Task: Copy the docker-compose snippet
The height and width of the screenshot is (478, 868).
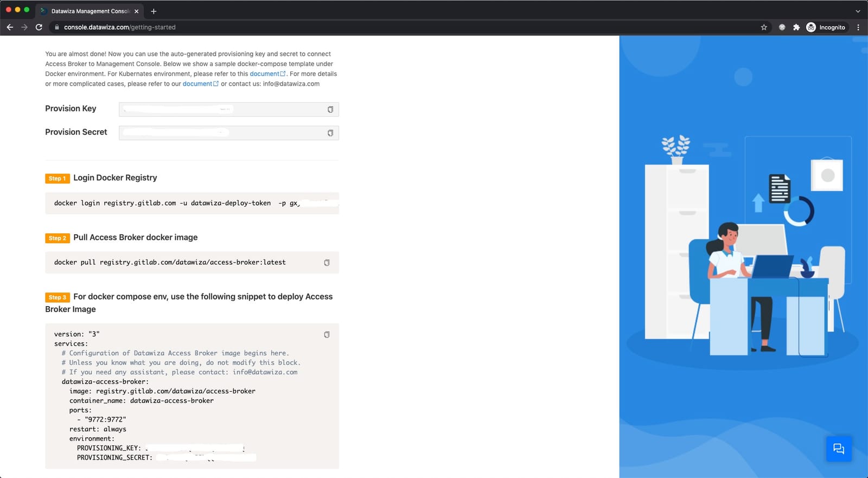Action: pos(327,335)
